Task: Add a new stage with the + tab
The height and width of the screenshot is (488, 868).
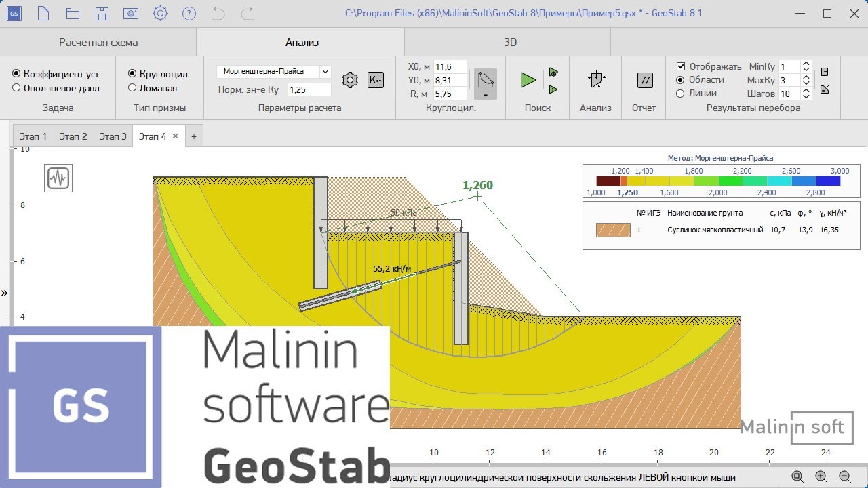Action: [193, 136]
